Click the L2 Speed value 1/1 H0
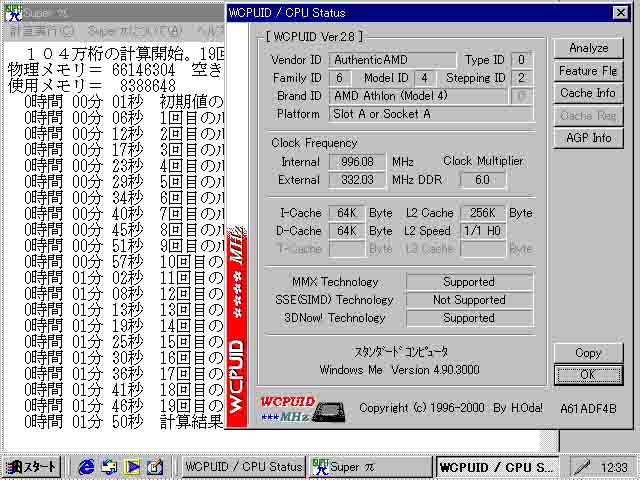 tap(482, 231)
